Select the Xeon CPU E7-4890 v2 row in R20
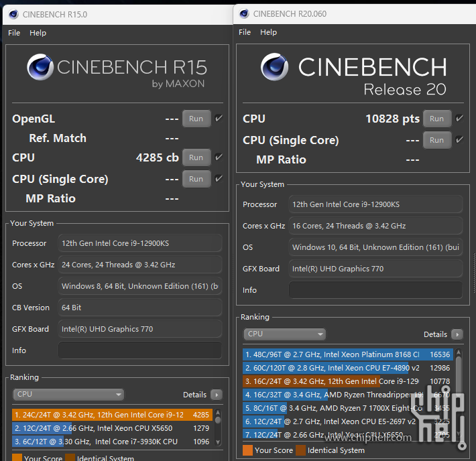This screenshot has height=461, width=476. (x=348, y=368)
